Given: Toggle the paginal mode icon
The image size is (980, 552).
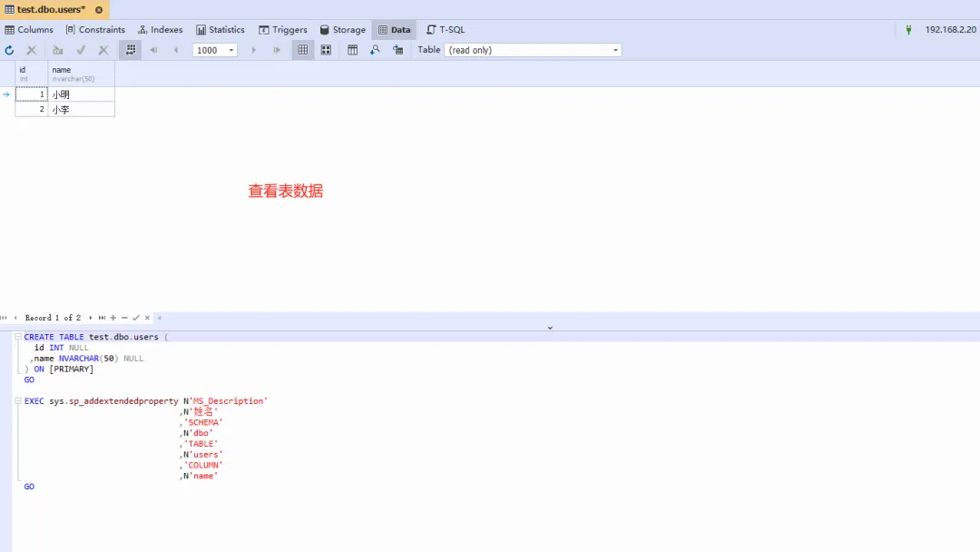Looking at the screenshot, I should click(x=131, y=50).
